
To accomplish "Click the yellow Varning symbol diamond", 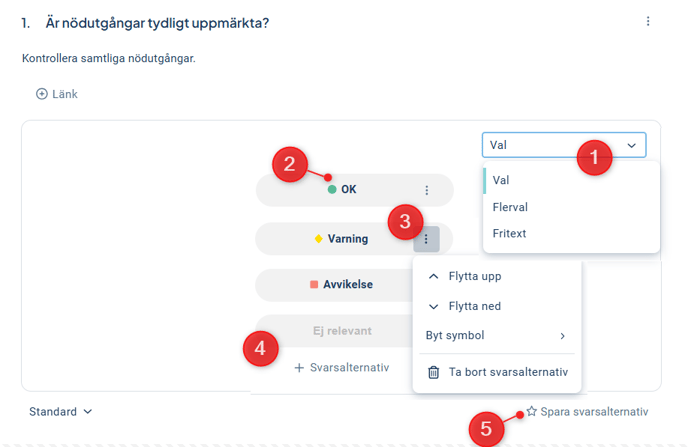I will (318, 239).
